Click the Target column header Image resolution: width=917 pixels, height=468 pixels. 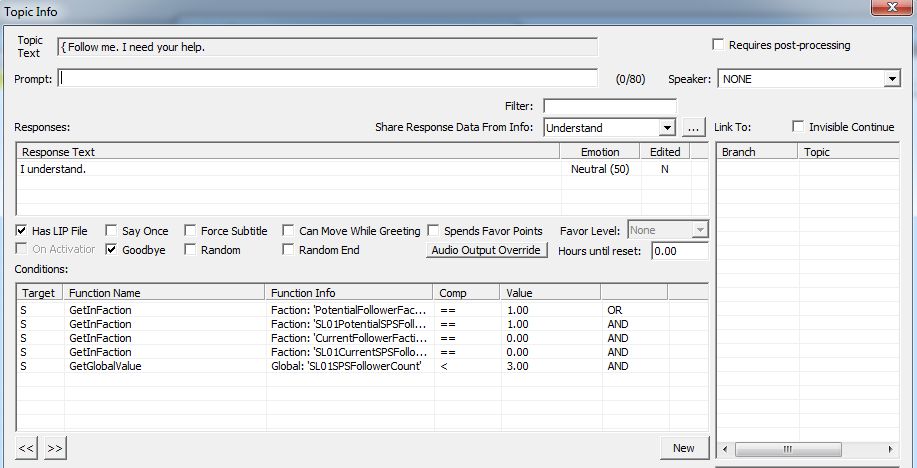click(40, 292)
